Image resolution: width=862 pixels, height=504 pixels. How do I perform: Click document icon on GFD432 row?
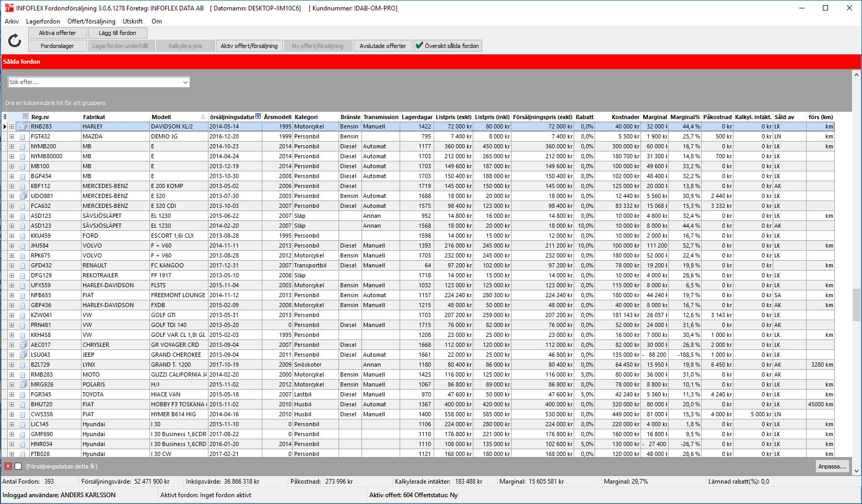22,265
